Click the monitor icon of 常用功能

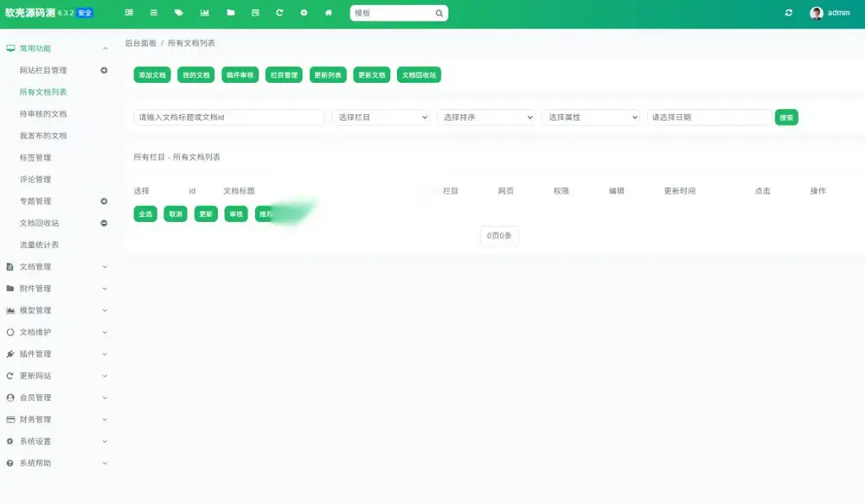[x=10, y=48]
